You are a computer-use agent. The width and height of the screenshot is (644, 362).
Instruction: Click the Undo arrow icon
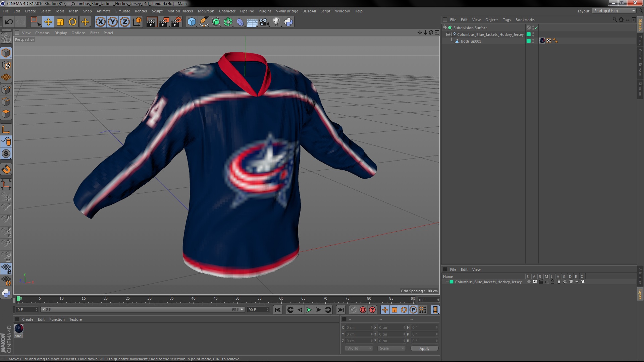pos(9,22)
